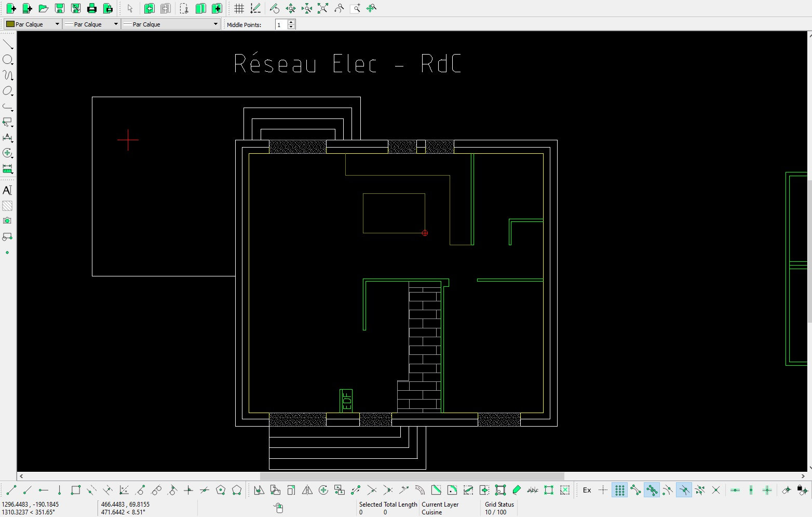Redraw the drawing view
Viewport: 812px width, 517px height.
[x=275, y=8]
